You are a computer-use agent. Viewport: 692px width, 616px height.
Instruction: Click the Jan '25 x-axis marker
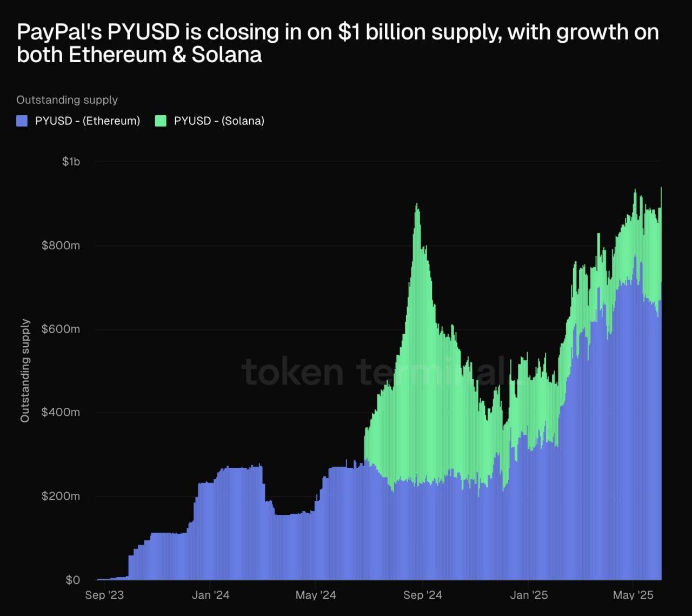529,595
